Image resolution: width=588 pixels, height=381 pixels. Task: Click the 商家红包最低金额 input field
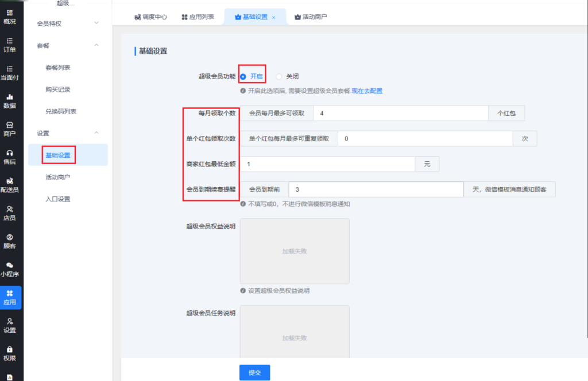pos(327,164)
